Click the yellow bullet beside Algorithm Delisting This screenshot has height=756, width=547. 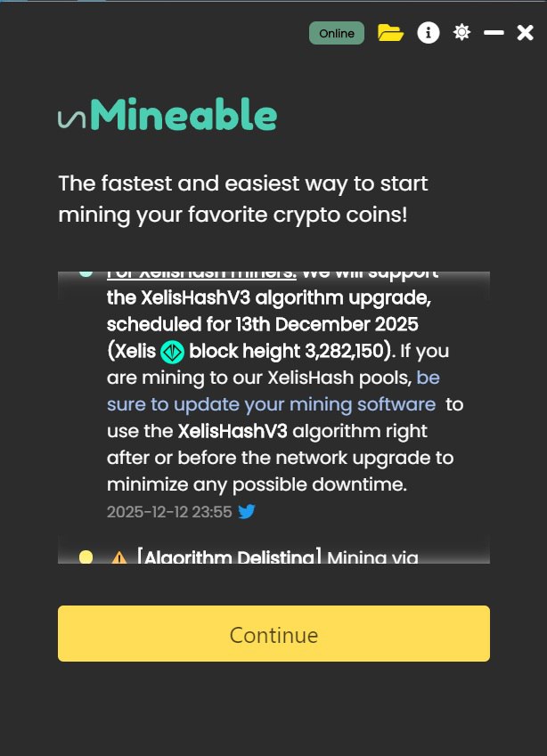coord(86,557)
